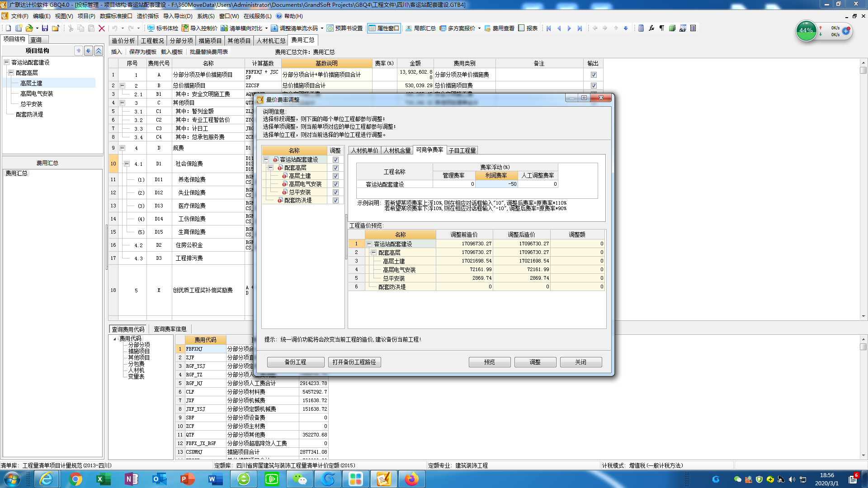The image size is (868, 488).
Task: Click 打开备份工程路径 button
Action: [x=354, y=362]
